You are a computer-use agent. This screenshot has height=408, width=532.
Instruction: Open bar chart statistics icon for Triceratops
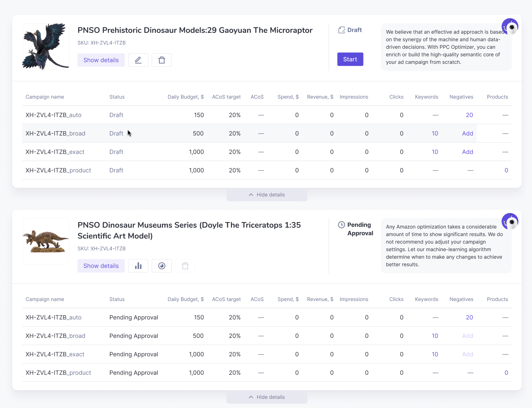tap(138, 266)
